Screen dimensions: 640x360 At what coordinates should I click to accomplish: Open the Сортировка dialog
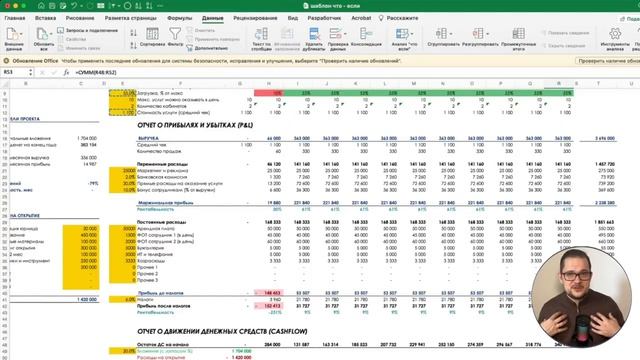152,37
